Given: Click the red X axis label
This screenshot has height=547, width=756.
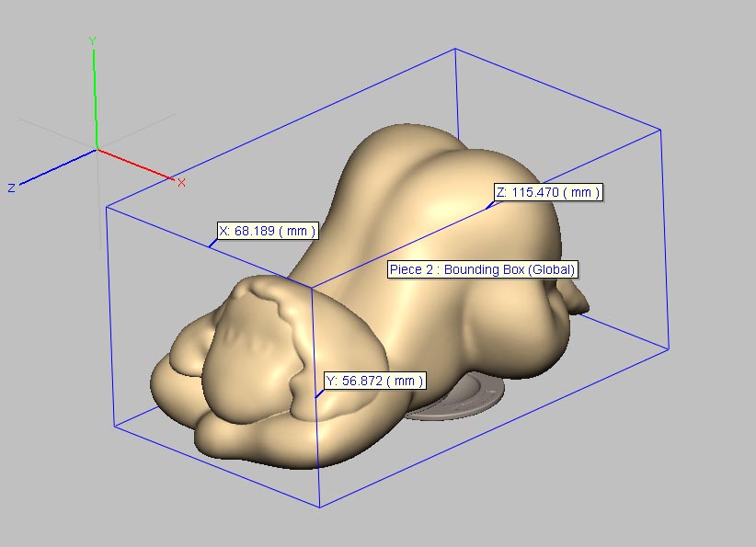Looking at the screenshot, I should click(181, 183).
